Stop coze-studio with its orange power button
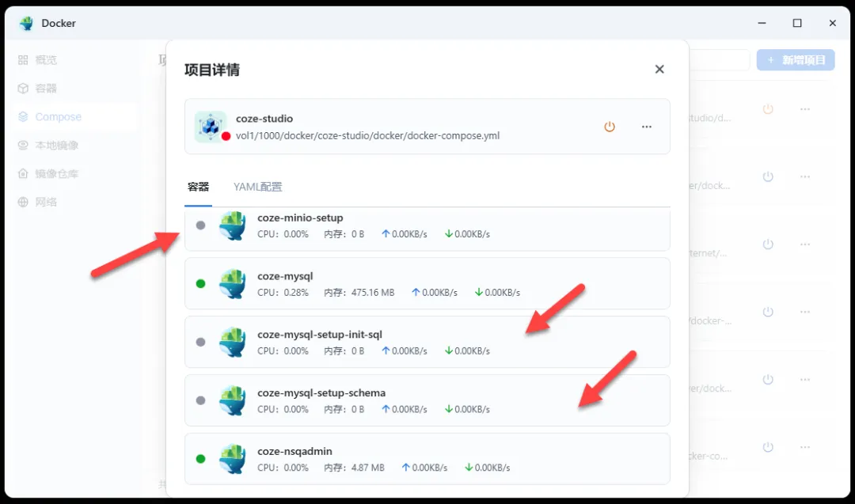 coord(610,127)
